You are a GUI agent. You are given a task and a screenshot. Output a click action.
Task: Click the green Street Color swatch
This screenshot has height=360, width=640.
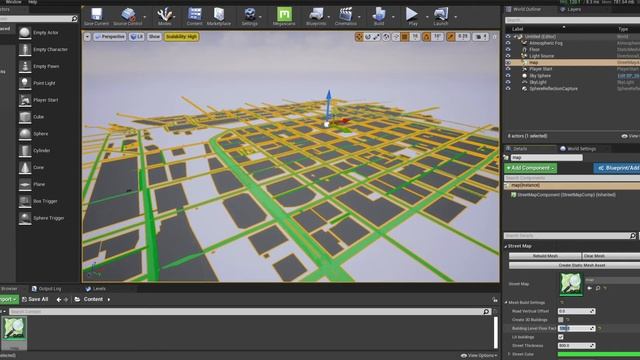[599, 354]
